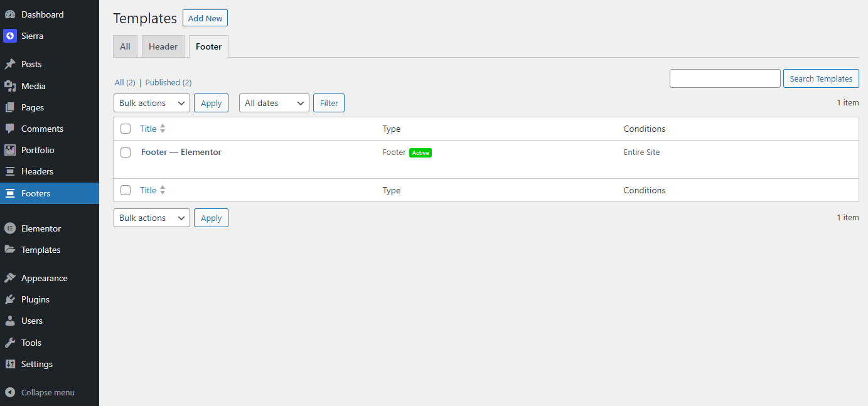The width and height of the screenshot is (868, 406).
Task: Click the Add New button
Action: (205, 18)
